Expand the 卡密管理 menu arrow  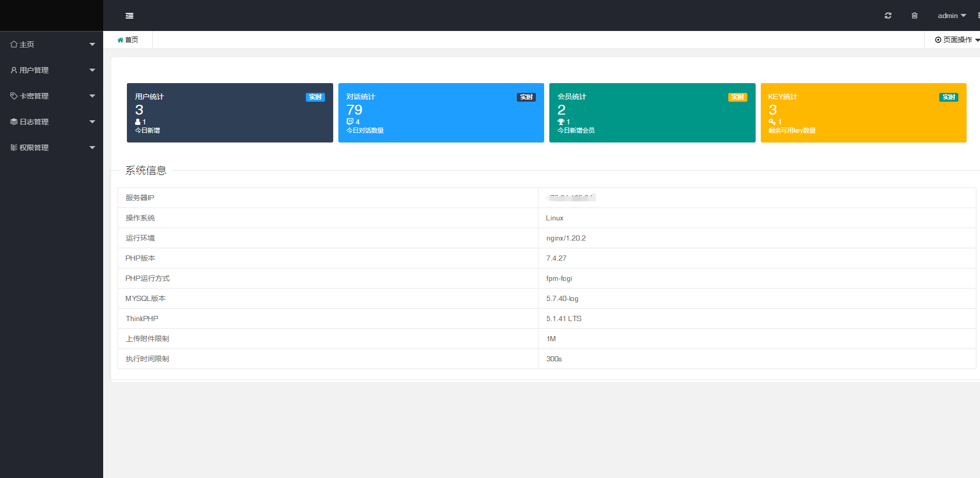pos(92,96)
